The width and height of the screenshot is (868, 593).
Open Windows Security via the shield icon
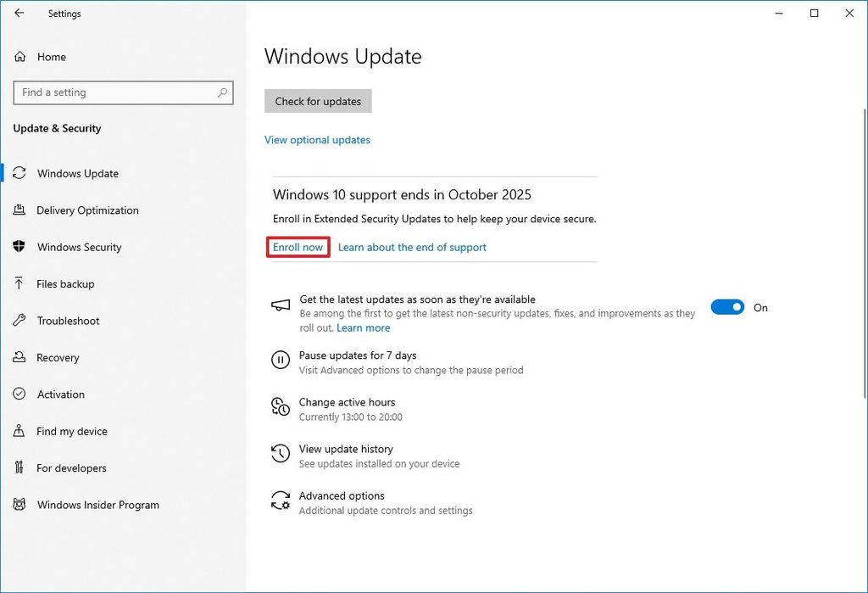[19, 247]
